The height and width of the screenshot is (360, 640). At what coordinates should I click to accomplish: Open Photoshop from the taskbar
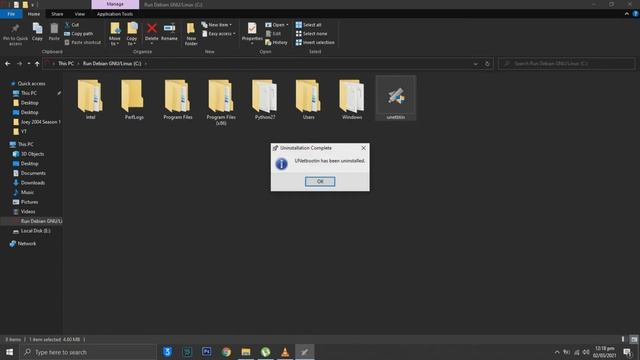207,352
